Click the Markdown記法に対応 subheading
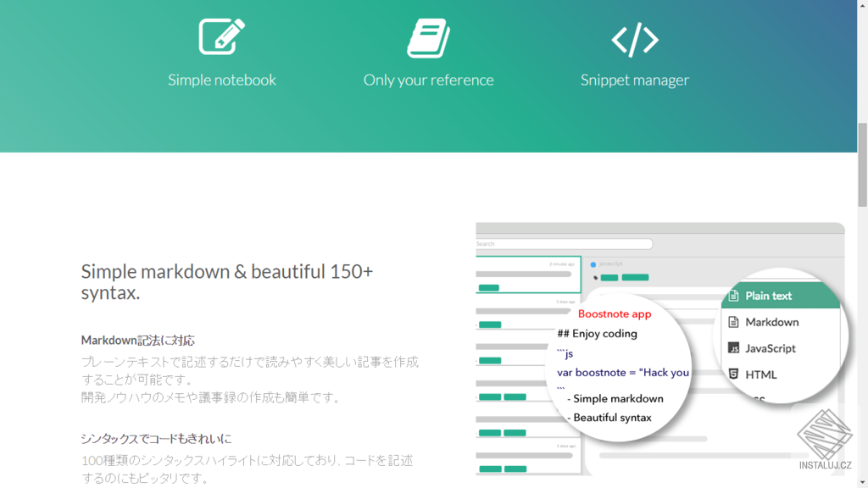The width and height of the screenshot is (868, 488). coord(138,341)
